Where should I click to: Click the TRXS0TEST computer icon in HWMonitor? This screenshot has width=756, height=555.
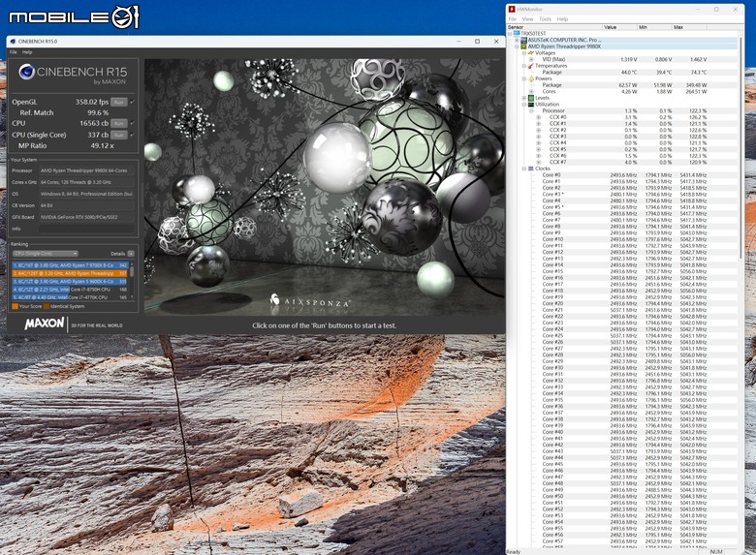517,34
